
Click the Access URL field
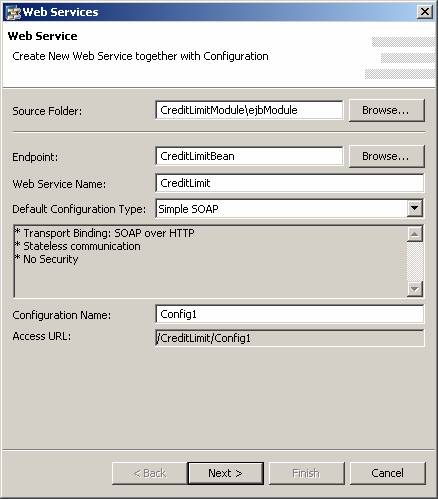tap(289, 338)
